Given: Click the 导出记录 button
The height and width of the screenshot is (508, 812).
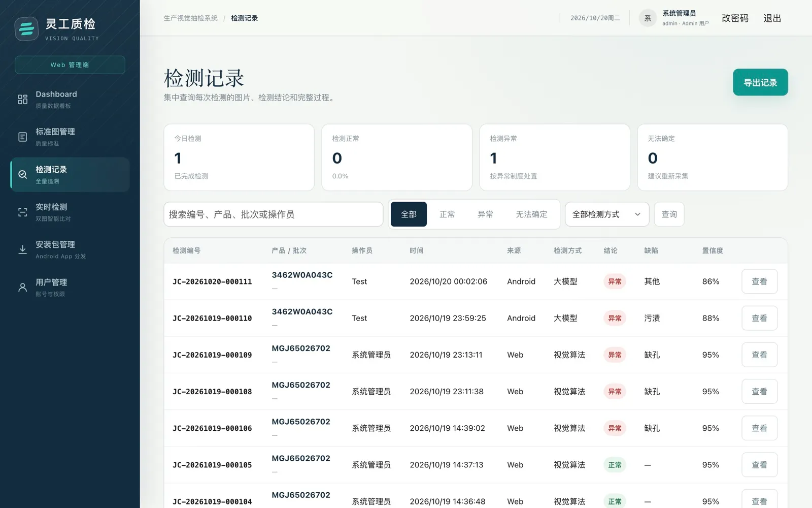Looking at the screenshot, I should (x=760, y=82).
